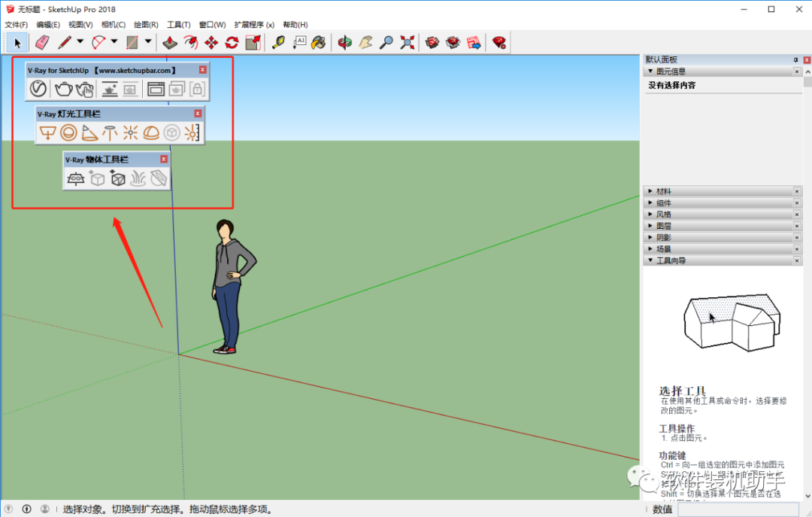Add a V-Ray sphere light
The height and width of the screenshot is (517, 812).
(x=68, y=132)
